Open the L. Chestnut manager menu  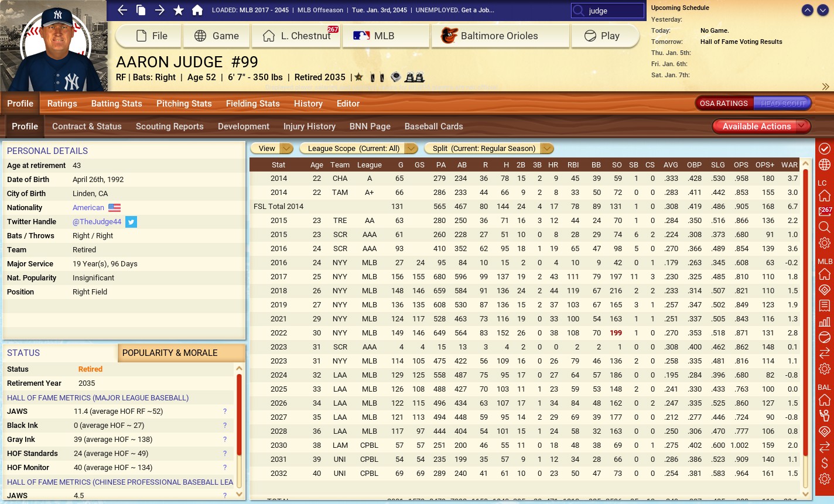tap(296, 36)
